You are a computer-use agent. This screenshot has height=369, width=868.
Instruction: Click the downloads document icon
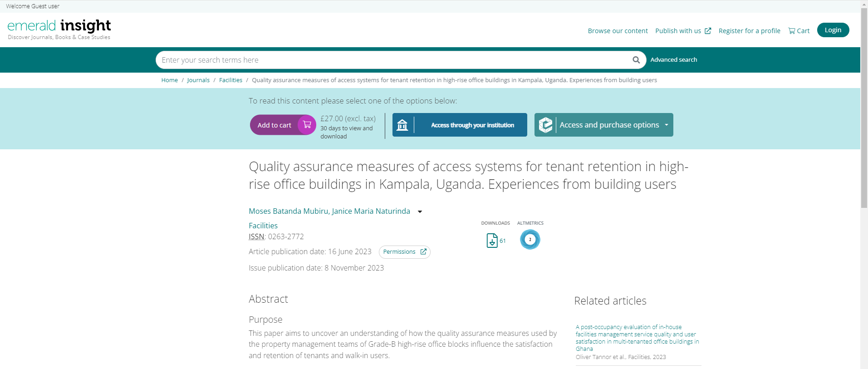click(492, 241)
